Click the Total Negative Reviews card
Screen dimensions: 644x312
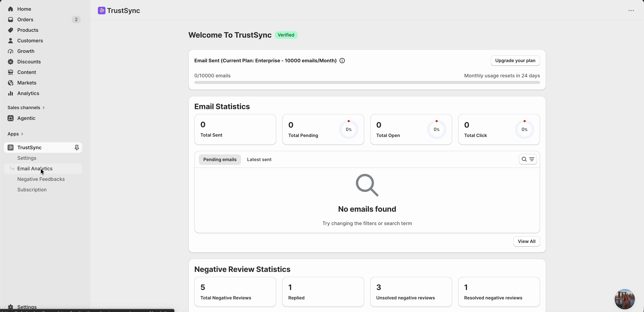pos(235,292)
